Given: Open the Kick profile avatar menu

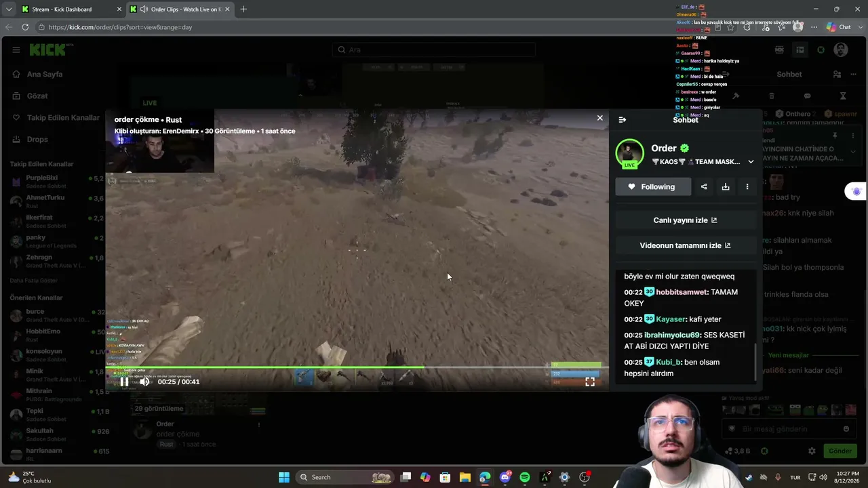Looking at the screenshot, I should pos(841,49).
